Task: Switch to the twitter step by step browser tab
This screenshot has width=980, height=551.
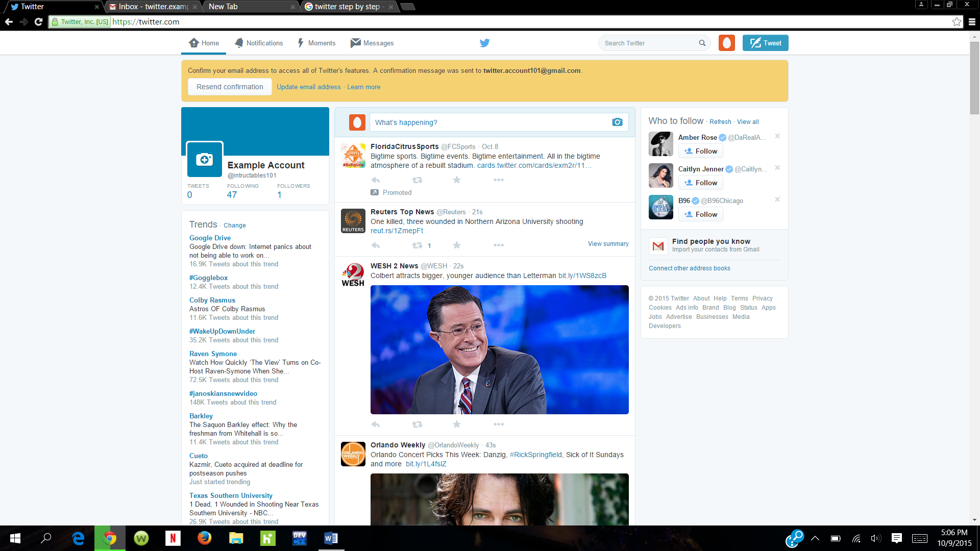Action: [x=350, y=7]
